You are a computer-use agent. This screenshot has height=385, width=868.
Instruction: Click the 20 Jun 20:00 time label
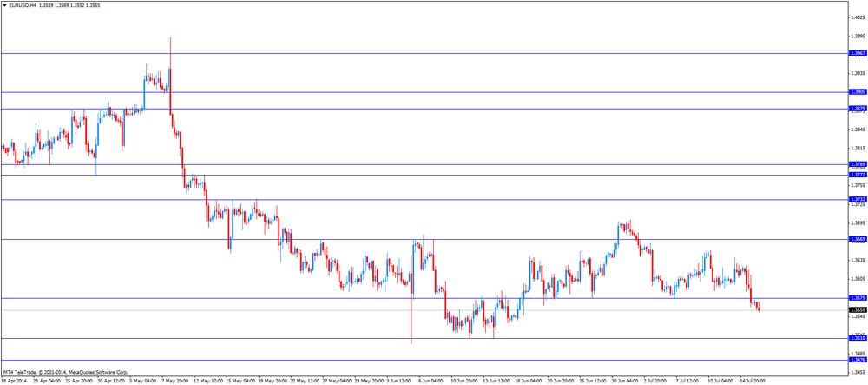click(560, 382)
